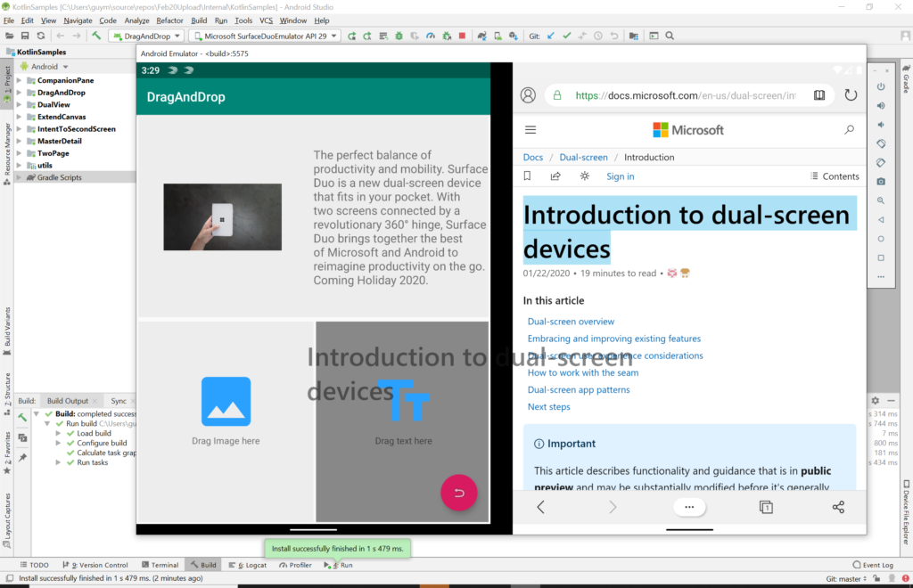The height and width of the screenshot is (588, 913).
Task: Toggle the Event Log panel
Action: (x=872, y=564)
